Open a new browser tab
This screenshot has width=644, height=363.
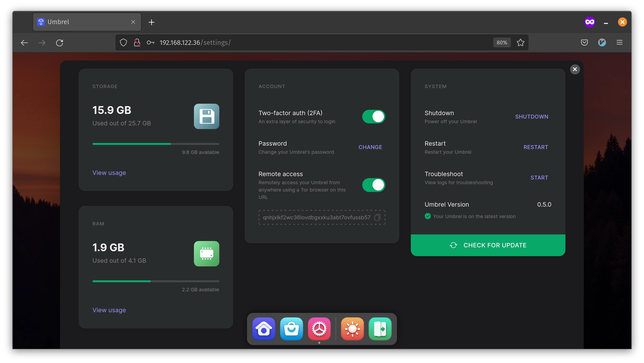pyautogui.click(x=151, y=22)
